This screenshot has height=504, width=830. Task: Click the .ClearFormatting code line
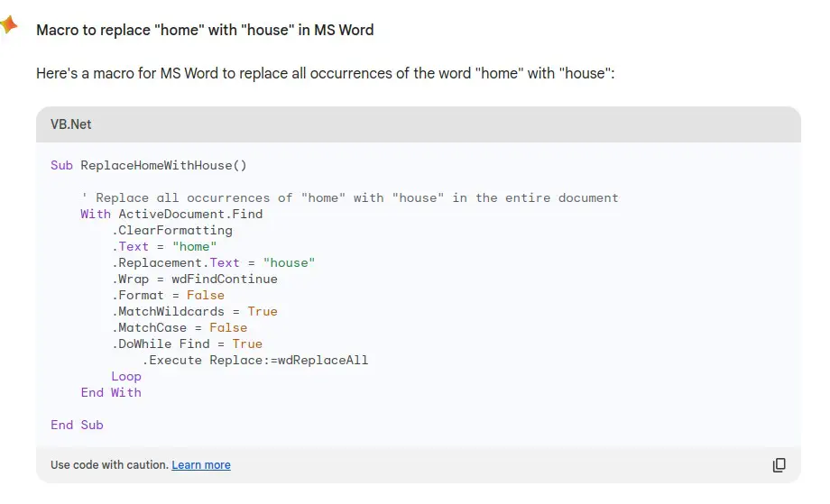click(172, 230)
